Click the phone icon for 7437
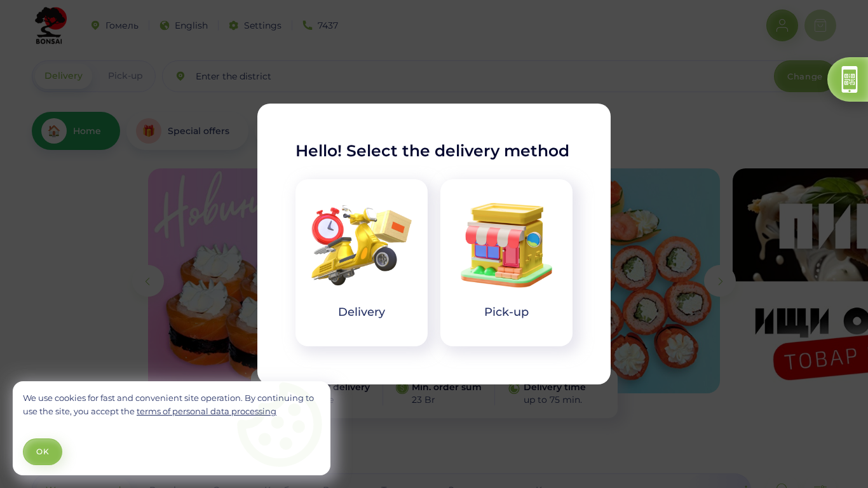The image size is (868, 488). click(x=308, y=25)
